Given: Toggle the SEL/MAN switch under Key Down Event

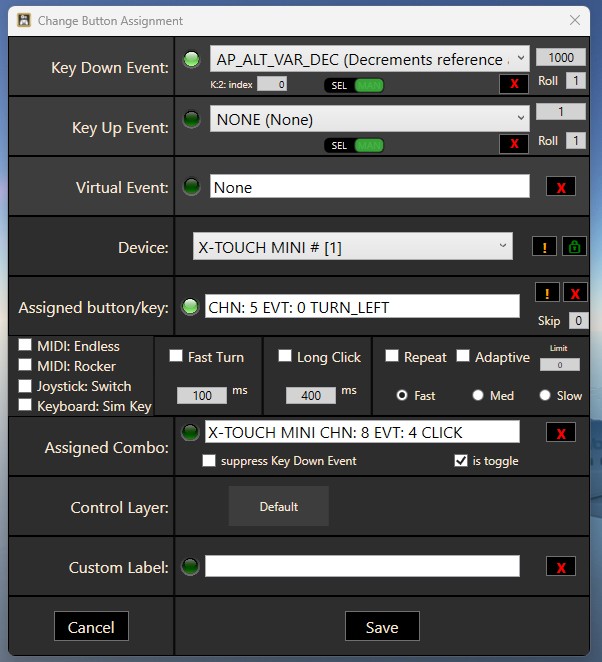Looking at the screenshot, I should click(354, 86).
